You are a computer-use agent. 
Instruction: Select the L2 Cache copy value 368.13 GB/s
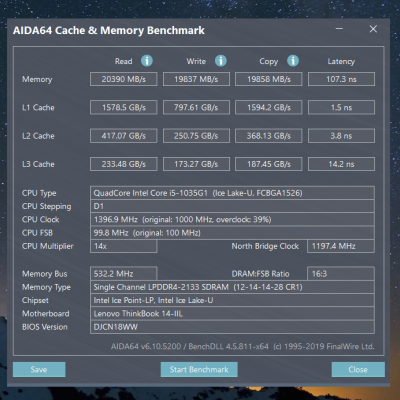(x=269, y=136)
